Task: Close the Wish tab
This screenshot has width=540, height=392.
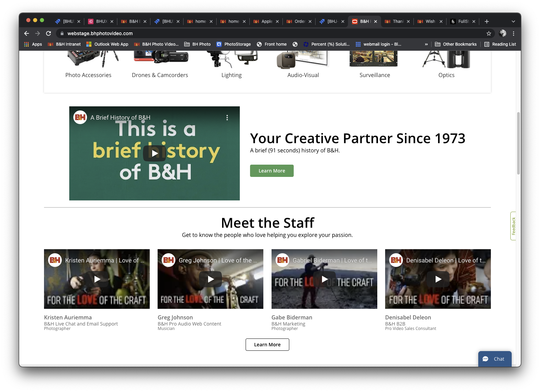Action: 441,21
